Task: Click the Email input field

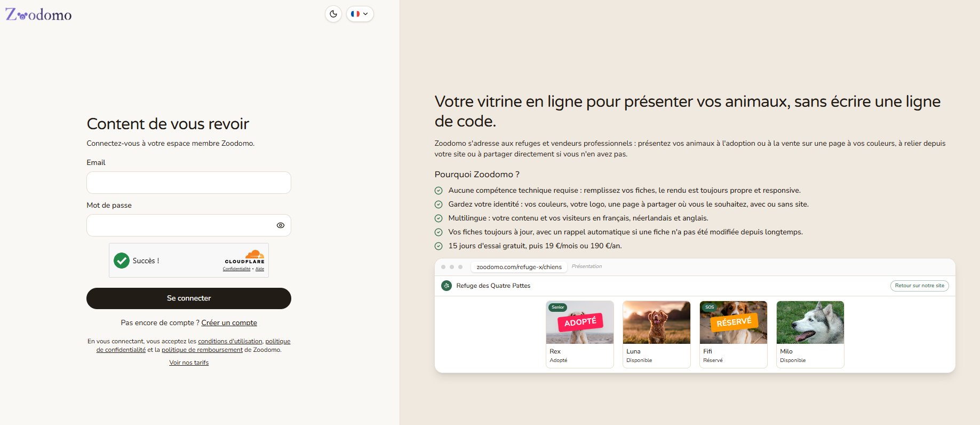Action: 189,183
